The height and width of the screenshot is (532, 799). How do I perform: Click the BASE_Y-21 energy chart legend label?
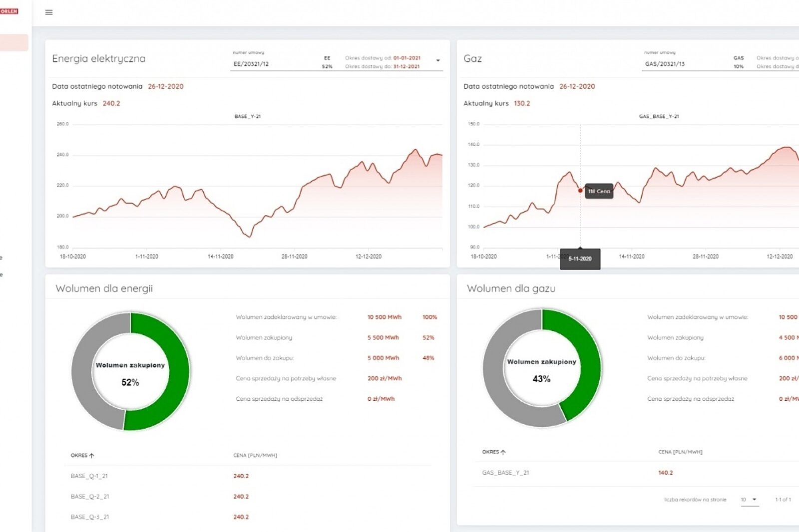tap(248, 116)
